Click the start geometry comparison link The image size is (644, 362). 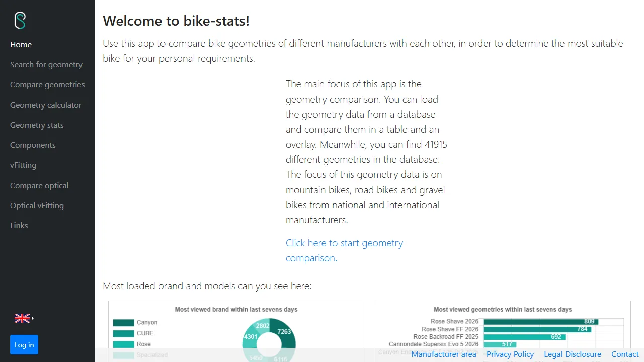[x=344, y=243]
